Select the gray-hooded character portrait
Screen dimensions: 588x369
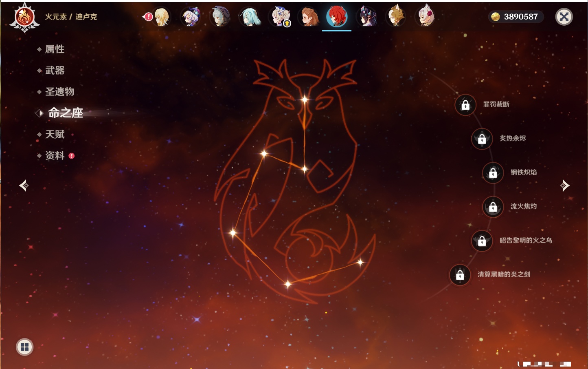pyautogui.click(x=220, y=17)
